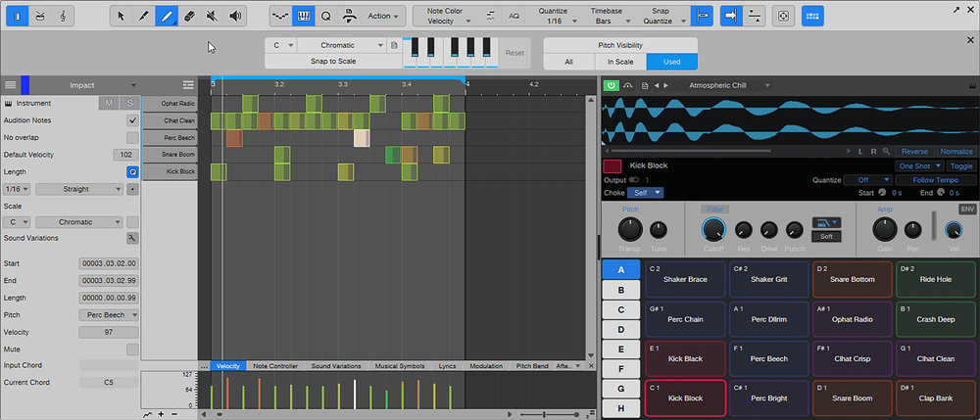Image resolution: width=980 pixels, height=420 pixels.
Task: Click the Impact power button
Action: (612, 85)
